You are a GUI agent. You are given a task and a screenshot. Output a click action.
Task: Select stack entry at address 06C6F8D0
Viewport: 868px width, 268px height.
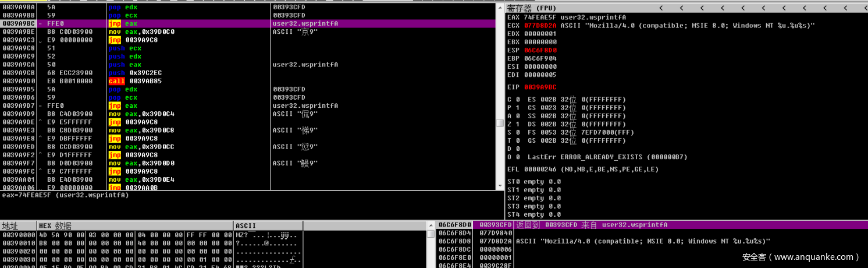455,225
